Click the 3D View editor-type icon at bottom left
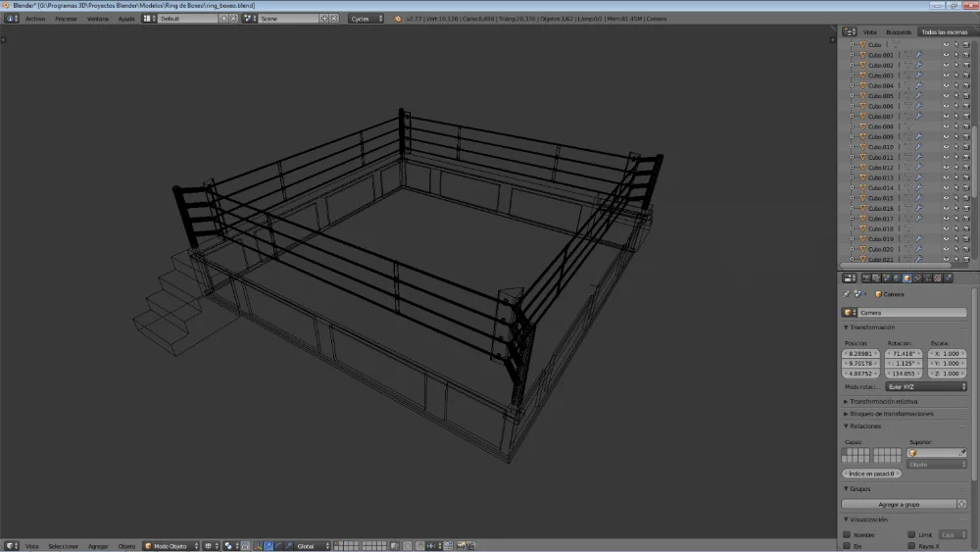Screen dimensions: 980x552 (x=11, y=546)
